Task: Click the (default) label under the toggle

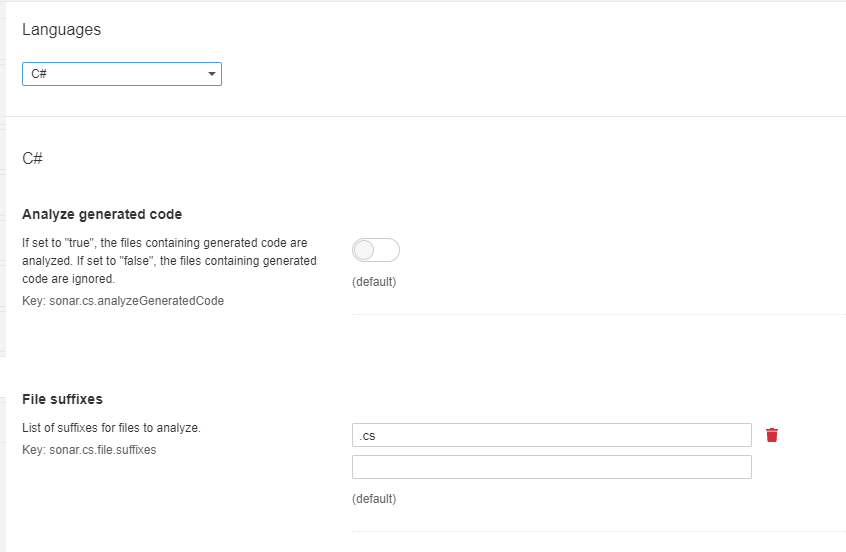Action: coord(374,282)
